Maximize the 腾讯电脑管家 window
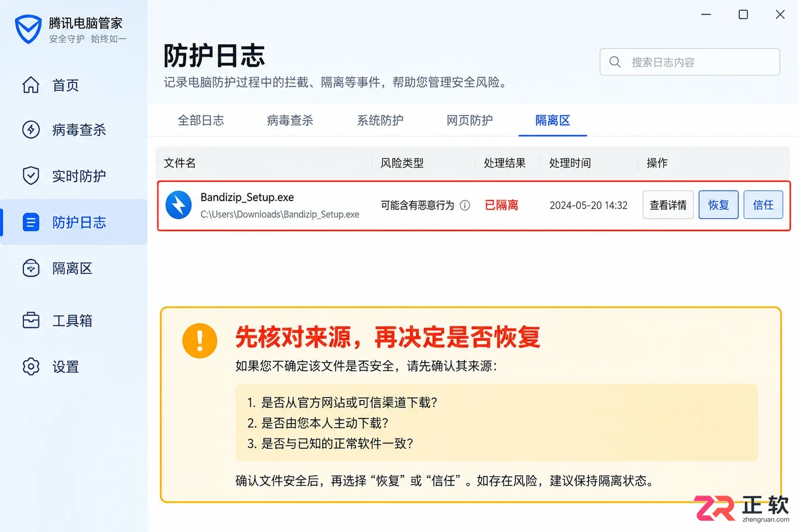Screen dimensions: 798x532 tap(743, 14)
